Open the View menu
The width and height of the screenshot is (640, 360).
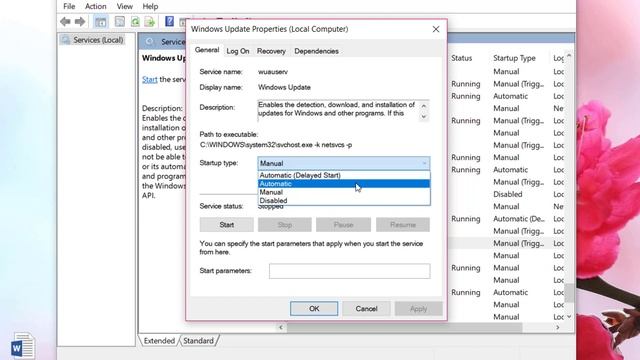124,7
